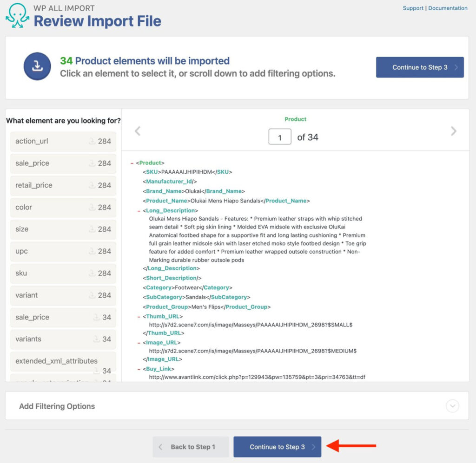Click the SKU opening tag in XML
476x463 pixels.
tap(152, 172)
